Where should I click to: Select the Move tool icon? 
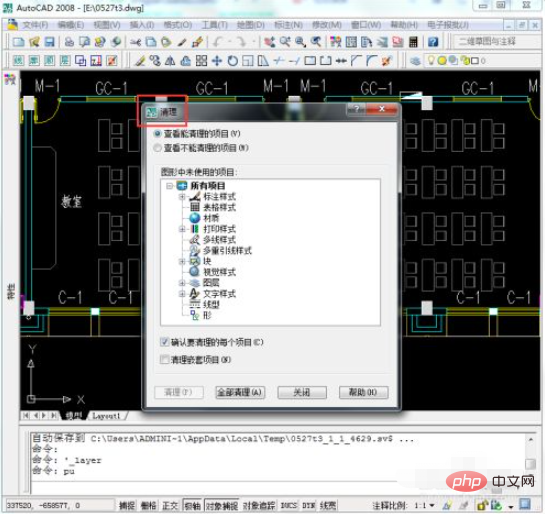coord(217,61)
